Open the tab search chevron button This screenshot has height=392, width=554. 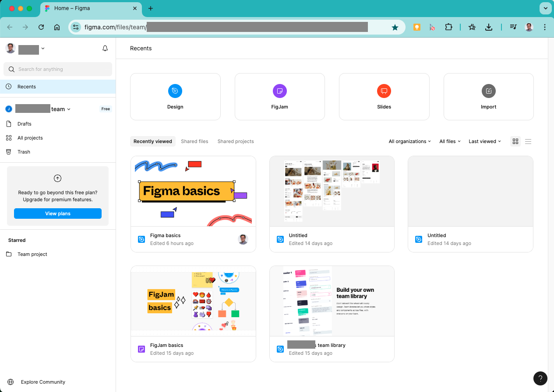click(545, 8)
